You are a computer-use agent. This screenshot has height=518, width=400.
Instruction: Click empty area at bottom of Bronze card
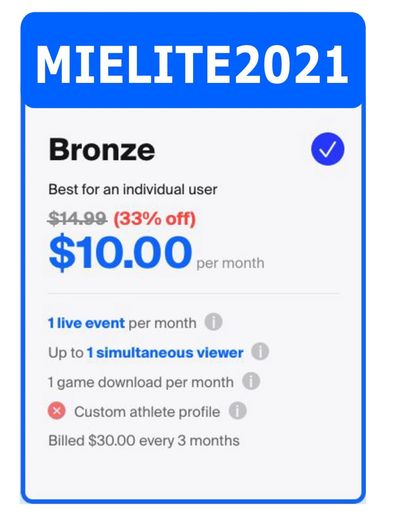193,475
